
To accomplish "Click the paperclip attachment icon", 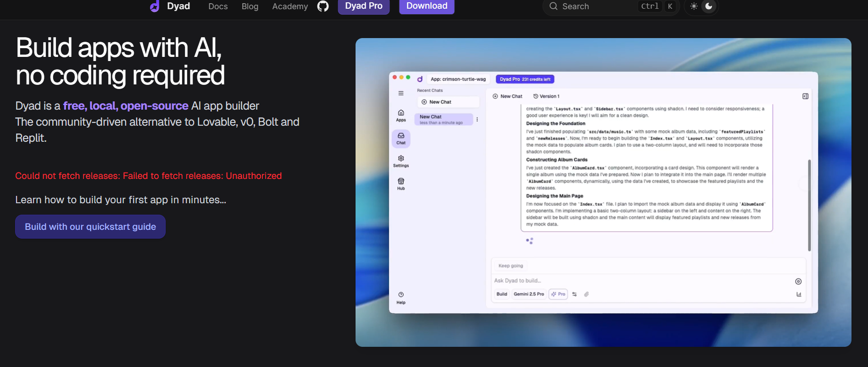I will pyautogui.click(x=586, y=294).
